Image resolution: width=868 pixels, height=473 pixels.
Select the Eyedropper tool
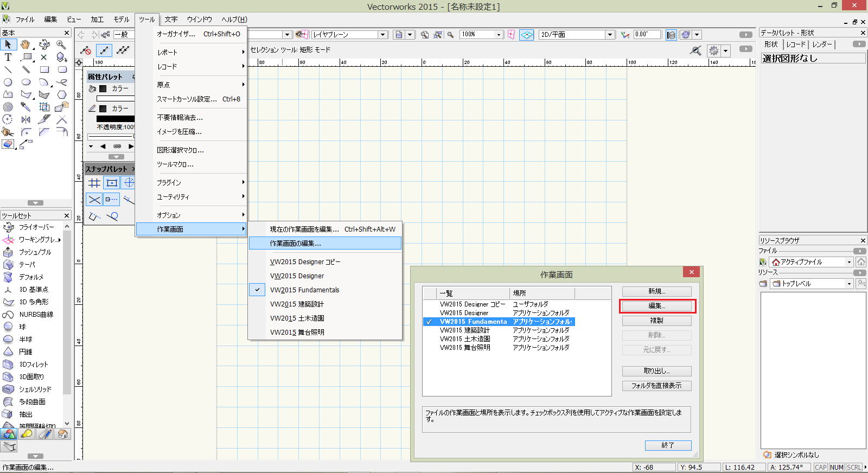25,107
